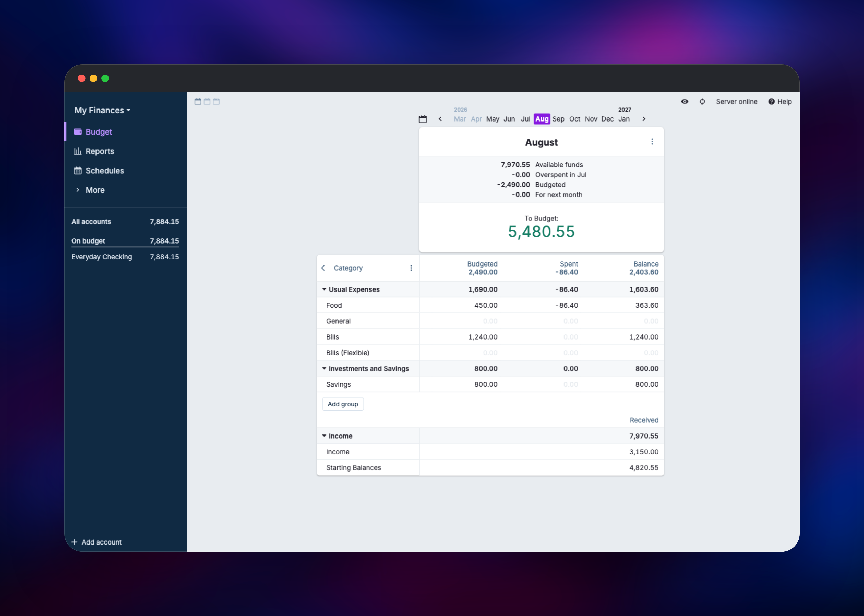Viewport: 864px width, 616px height.
Task: Select Sep in month picker
Action: 558,119
